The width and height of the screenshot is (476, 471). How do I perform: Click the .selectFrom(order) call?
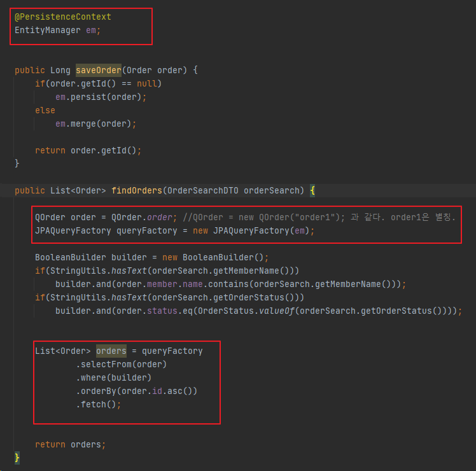coord(122,365)
